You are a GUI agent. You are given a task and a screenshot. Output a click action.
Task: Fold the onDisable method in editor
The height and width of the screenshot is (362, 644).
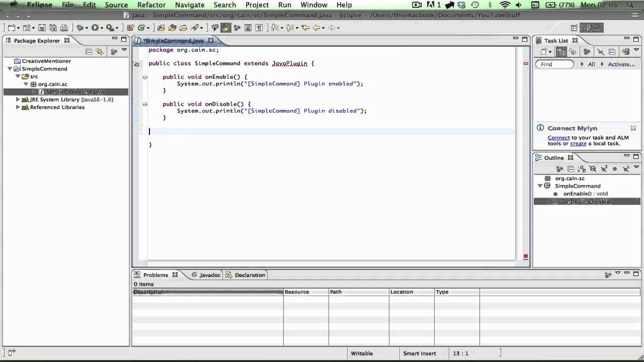[145, 104]
